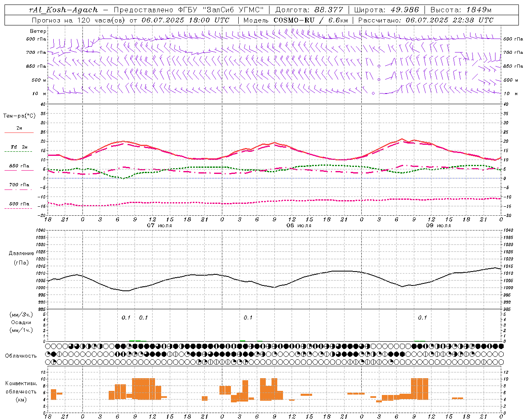Click the 0.1 precipitation value on 08 июля

point(248,318)
